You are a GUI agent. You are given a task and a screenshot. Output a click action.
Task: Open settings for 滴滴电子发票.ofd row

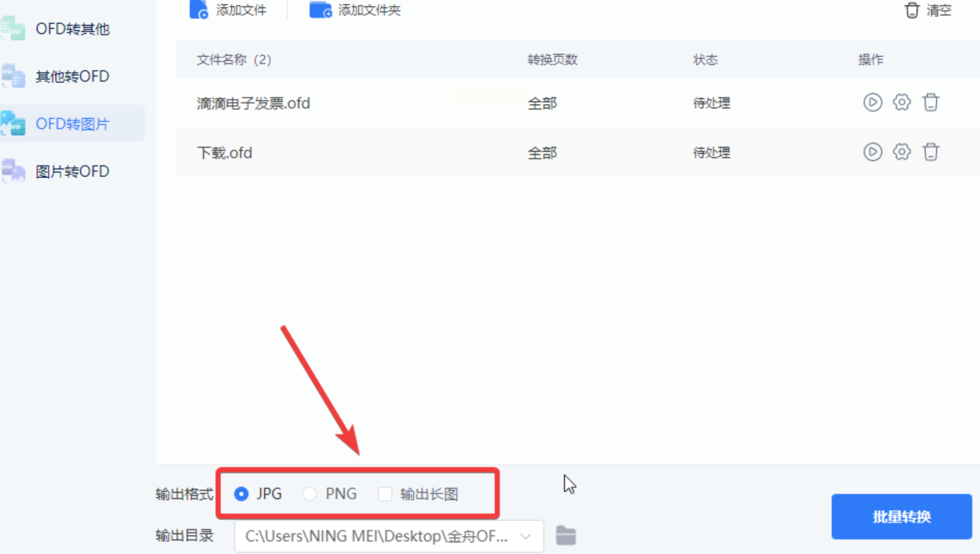click(901, 102)
